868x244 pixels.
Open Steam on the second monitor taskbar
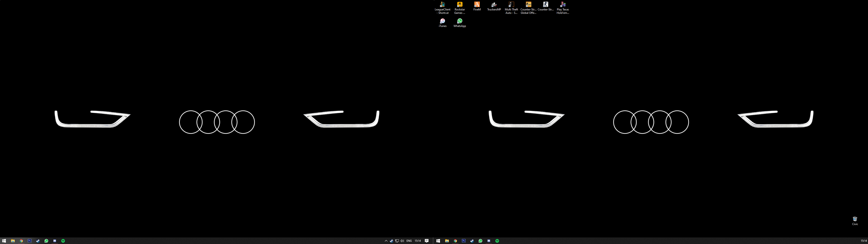(x=472, y=241)
